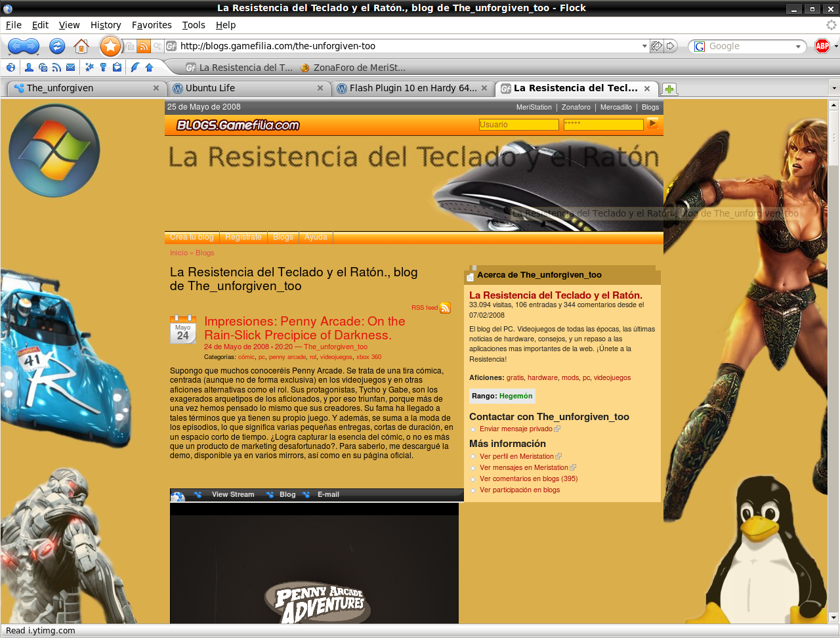Click Enviar mensaje privado link
The image size is (840, 638).
516,429
